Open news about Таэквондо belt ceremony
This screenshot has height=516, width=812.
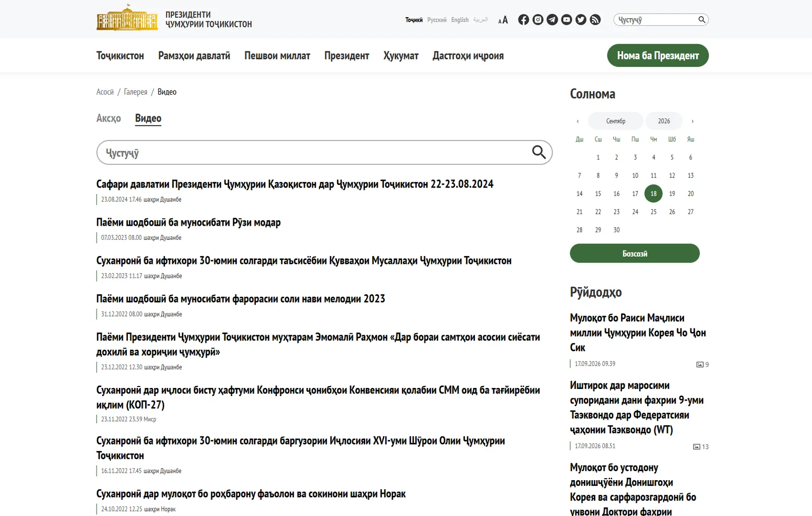pos(637,407)
